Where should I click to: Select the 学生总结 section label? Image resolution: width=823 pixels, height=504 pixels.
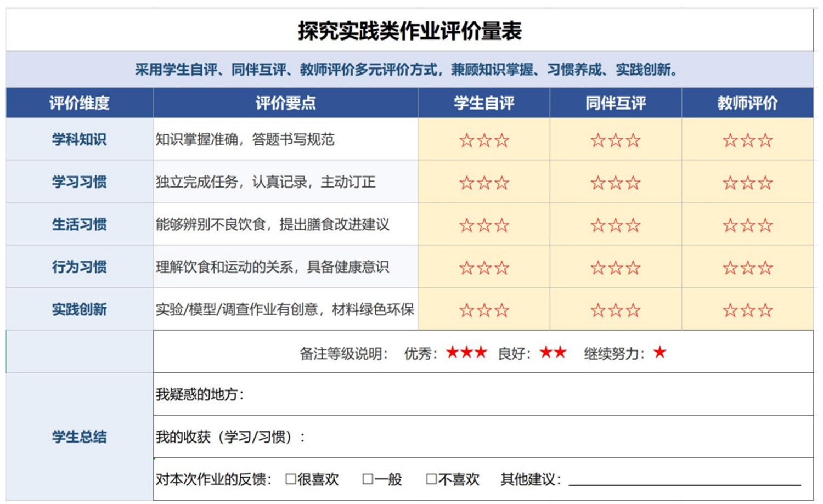[x=80, y=437]
